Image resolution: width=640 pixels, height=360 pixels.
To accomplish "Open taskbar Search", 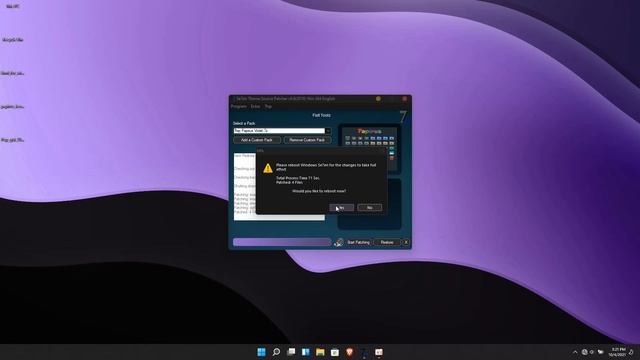I will coord(276,352).
